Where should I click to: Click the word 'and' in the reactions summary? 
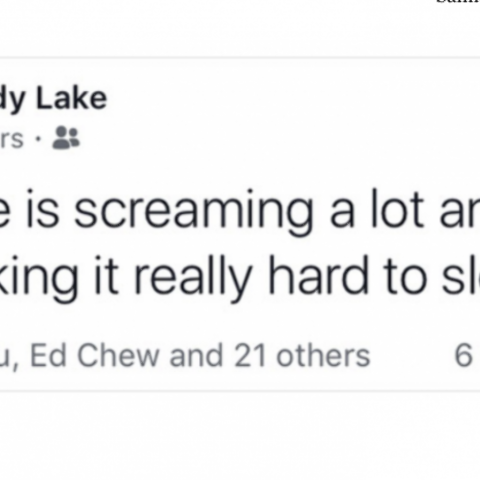click(x=196, y=355)
